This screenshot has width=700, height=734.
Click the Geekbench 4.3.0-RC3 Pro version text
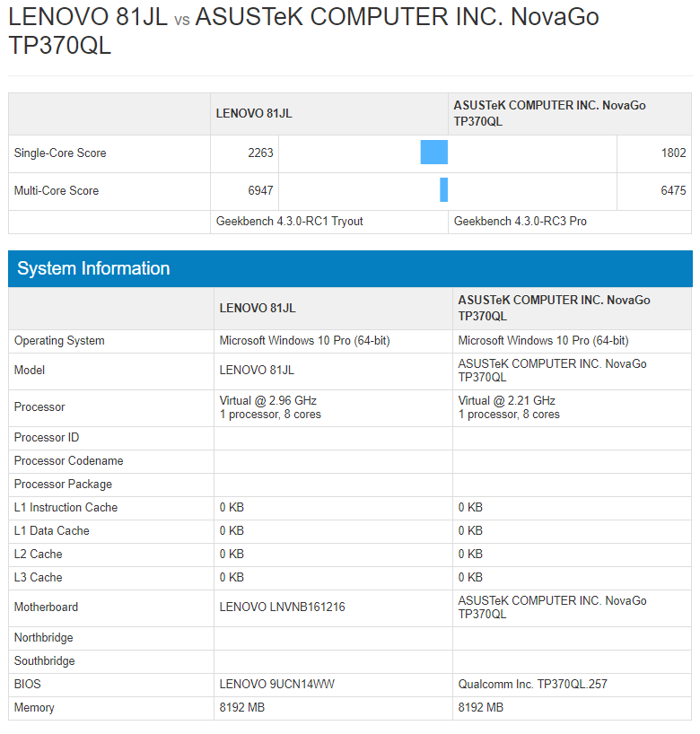pyautogui.click(x=521, y=221)
